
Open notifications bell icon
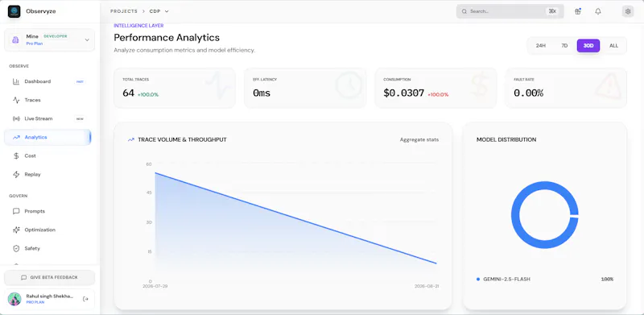pos(598,11)
